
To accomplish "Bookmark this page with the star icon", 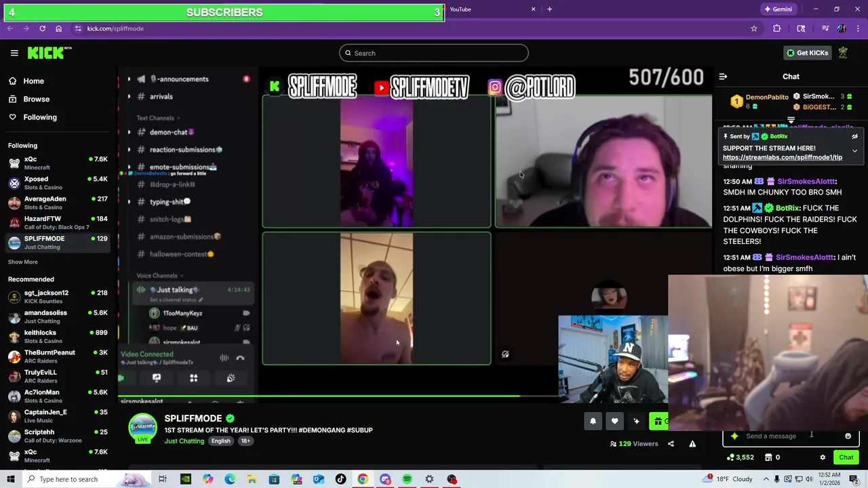I will (753, 28).
